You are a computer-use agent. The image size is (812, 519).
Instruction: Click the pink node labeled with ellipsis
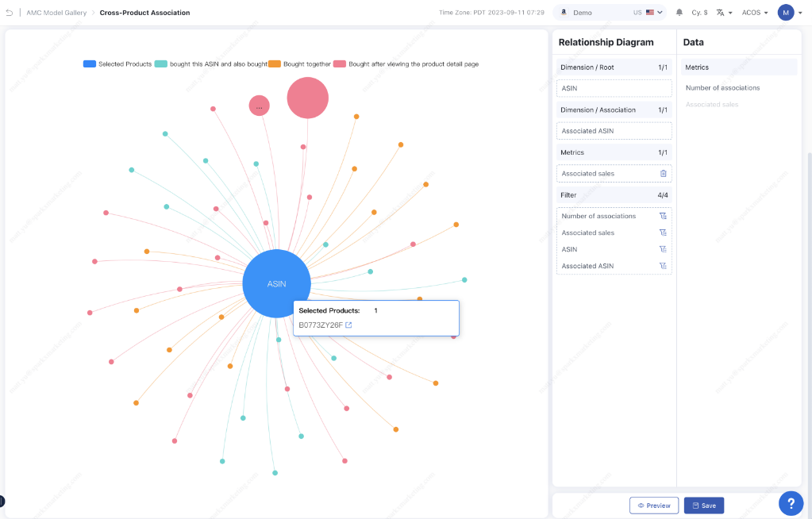tap(259, 106)
